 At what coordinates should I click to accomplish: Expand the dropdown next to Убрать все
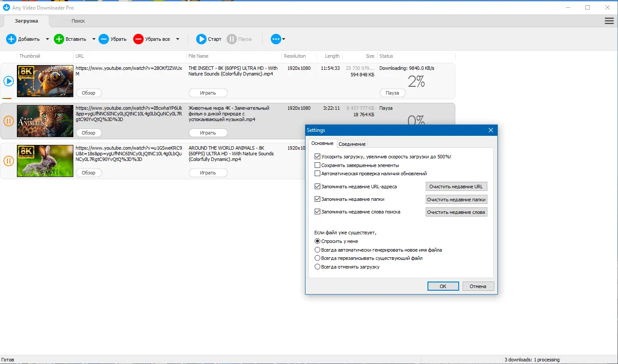(178, 39)
